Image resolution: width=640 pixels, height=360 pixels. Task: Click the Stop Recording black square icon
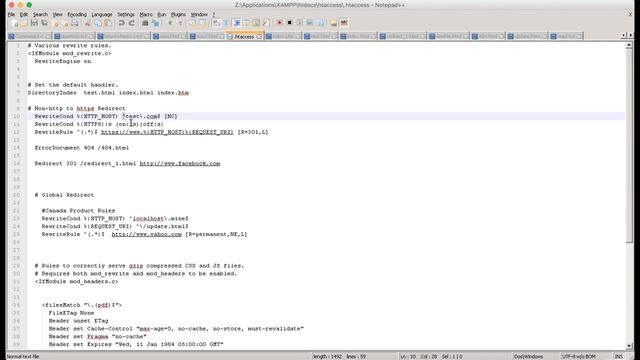[x=289, y=23]
